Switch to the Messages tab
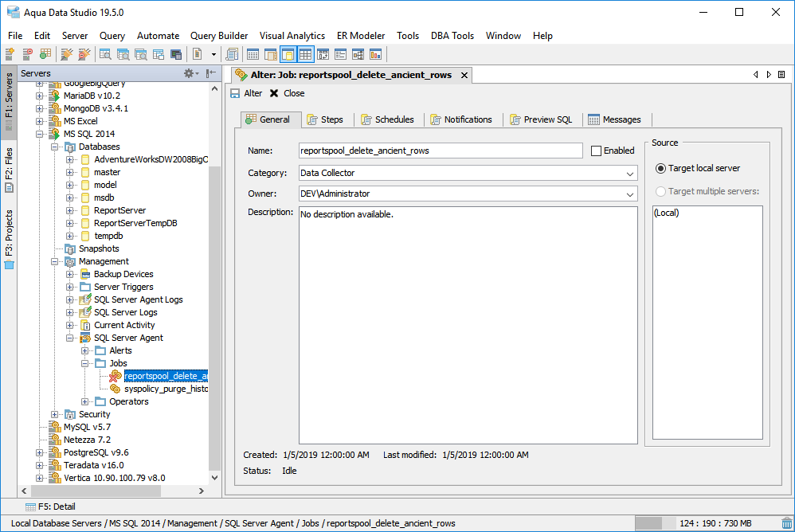 point(614,119)
